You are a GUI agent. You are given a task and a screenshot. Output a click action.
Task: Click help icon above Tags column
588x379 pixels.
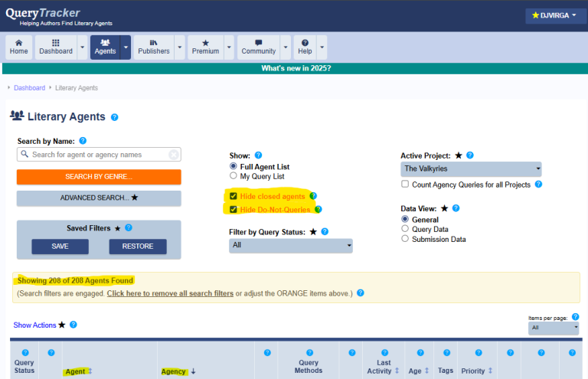446,353
